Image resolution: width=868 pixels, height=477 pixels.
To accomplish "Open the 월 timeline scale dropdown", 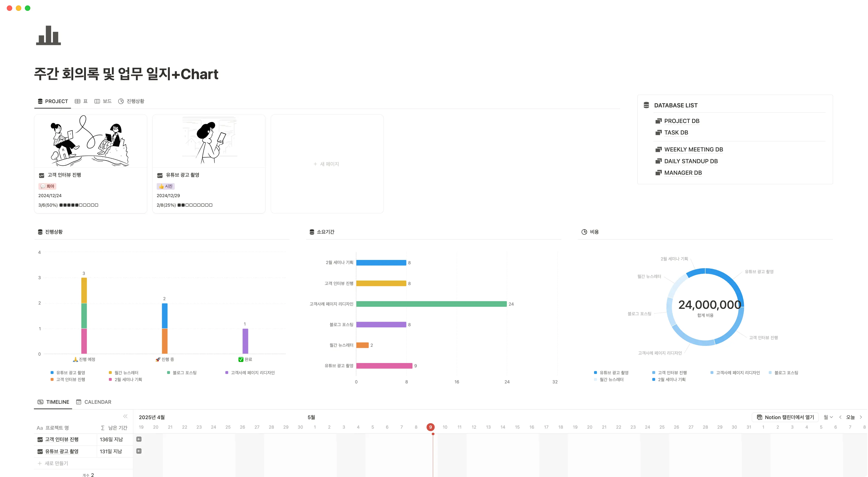I will pyautogui.click(x=828, y=417).
